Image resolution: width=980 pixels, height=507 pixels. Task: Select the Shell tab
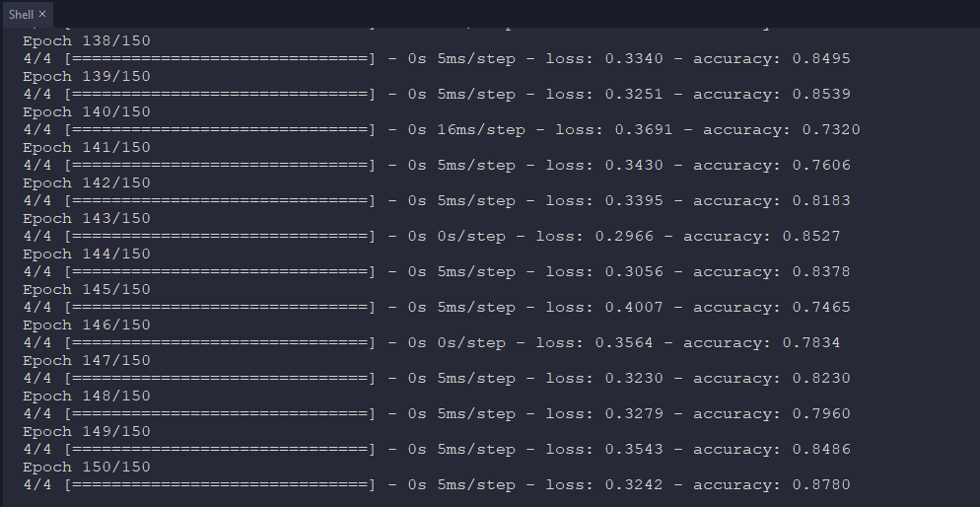coord(28,14)
